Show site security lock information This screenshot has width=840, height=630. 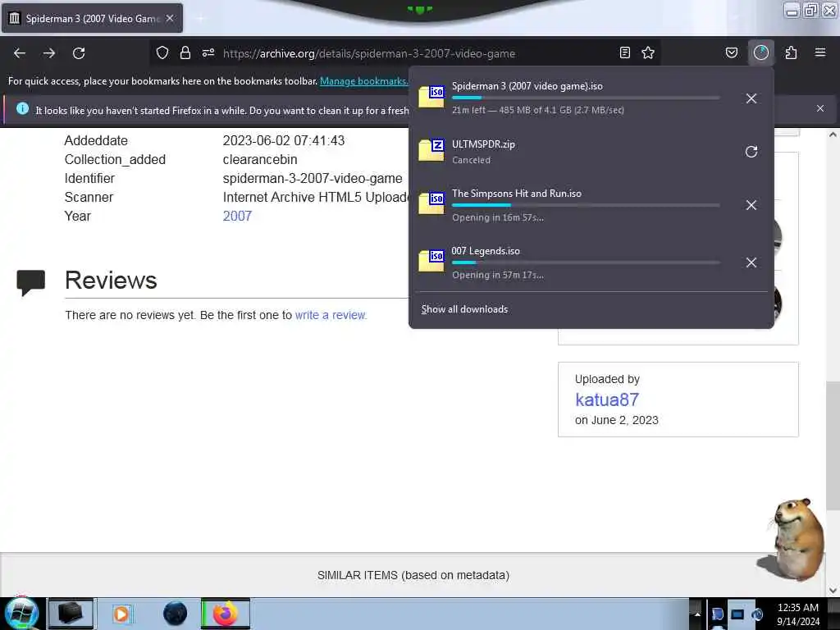[185, 52]
